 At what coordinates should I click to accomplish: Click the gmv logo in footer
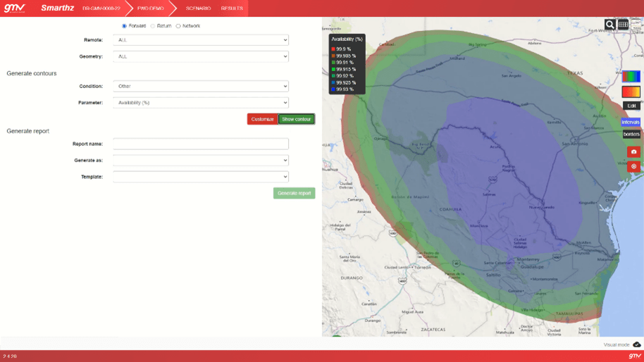coord(635,356)
